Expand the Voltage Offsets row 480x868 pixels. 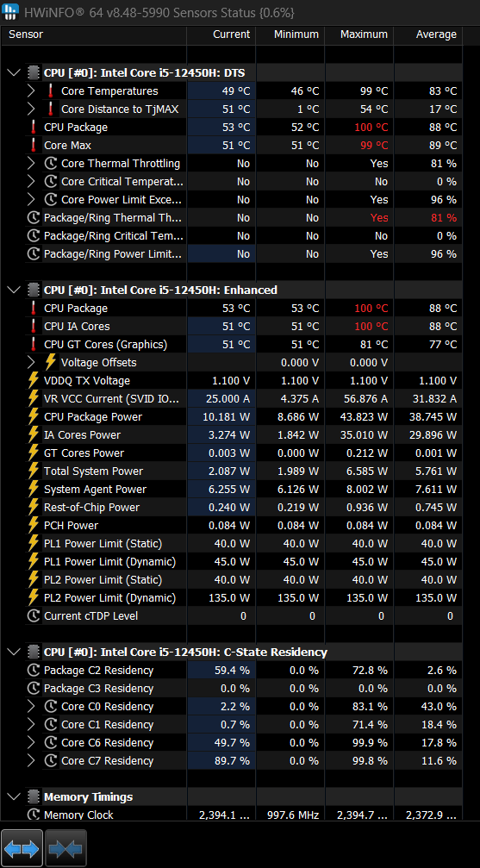pyautogui.click(x=31, y=363)
